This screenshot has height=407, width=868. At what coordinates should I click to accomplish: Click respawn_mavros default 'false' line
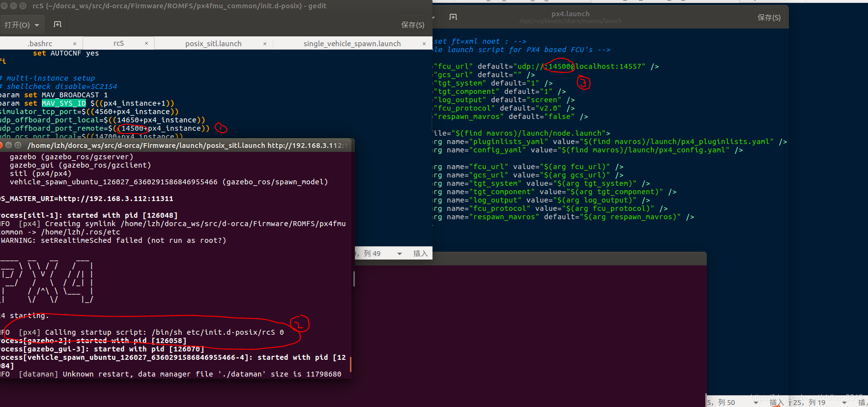coord(511,116)
